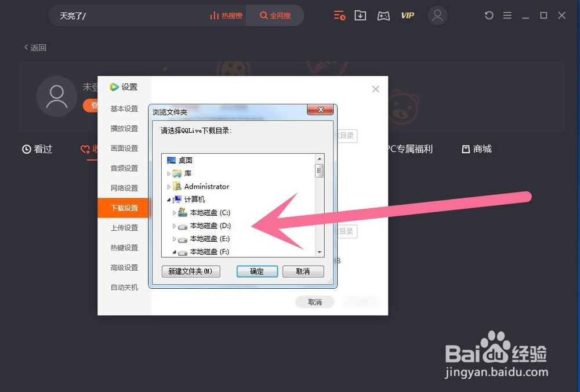Click the user profile avatar icon
The width and height of the screenshot is (580, 392).
pos(438,16)
